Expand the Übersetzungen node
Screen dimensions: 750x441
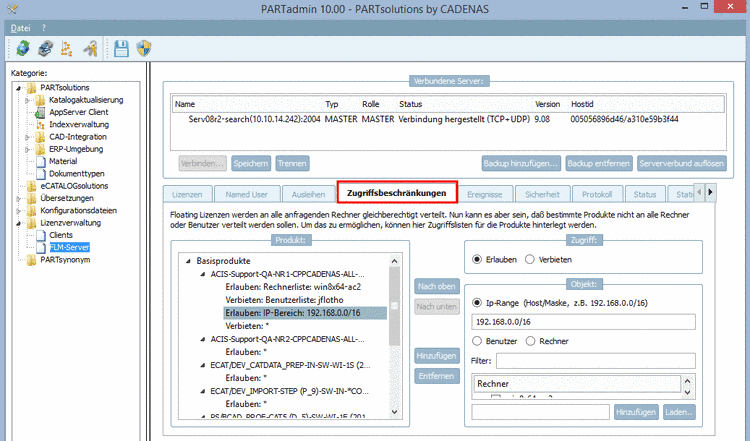[18, 198]
